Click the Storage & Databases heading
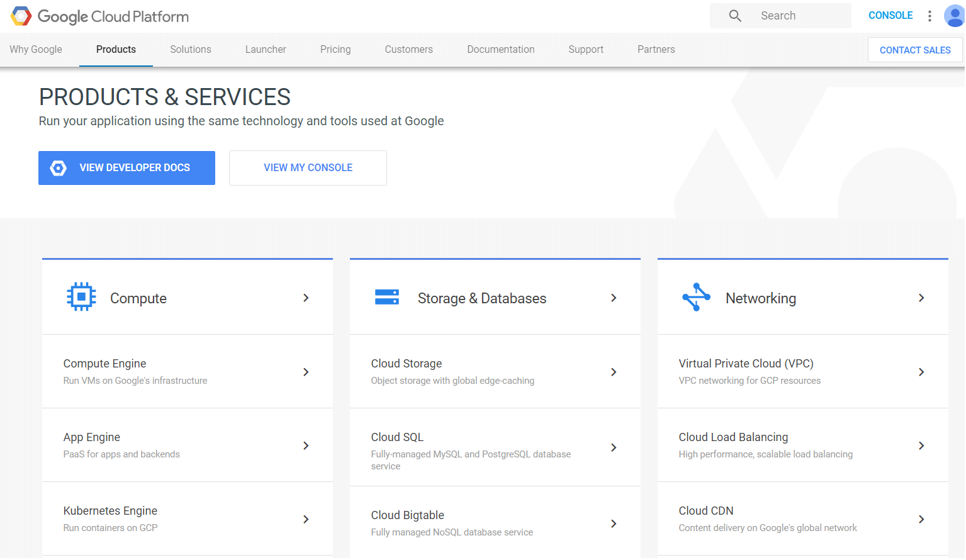Screen dimensions: 966x560 [x=482, y=298]
